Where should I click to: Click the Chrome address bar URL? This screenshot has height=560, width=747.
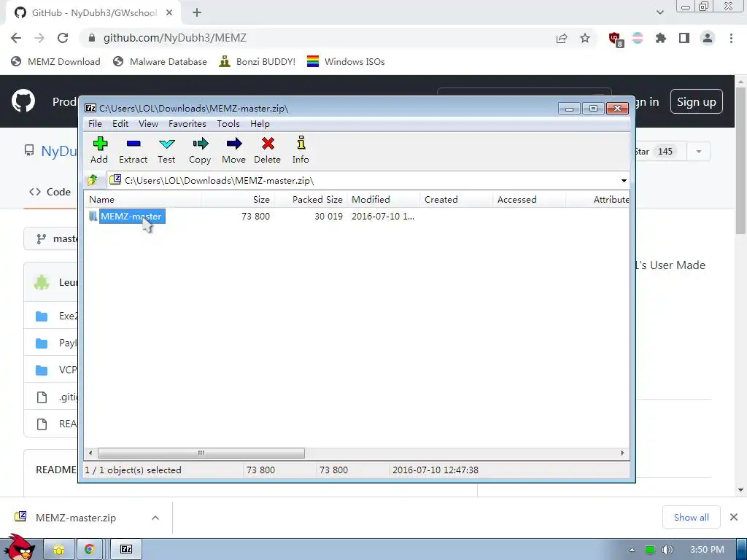tap(175, 38)
